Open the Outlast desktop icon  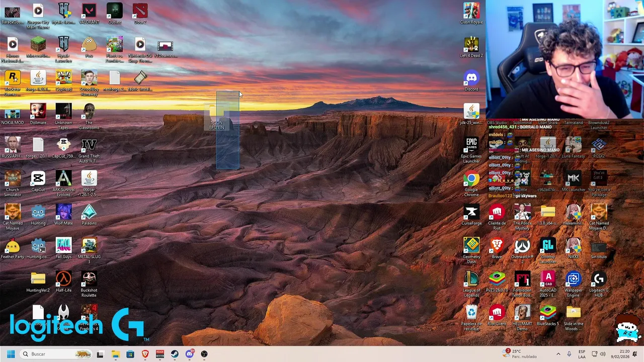point(115,14)
